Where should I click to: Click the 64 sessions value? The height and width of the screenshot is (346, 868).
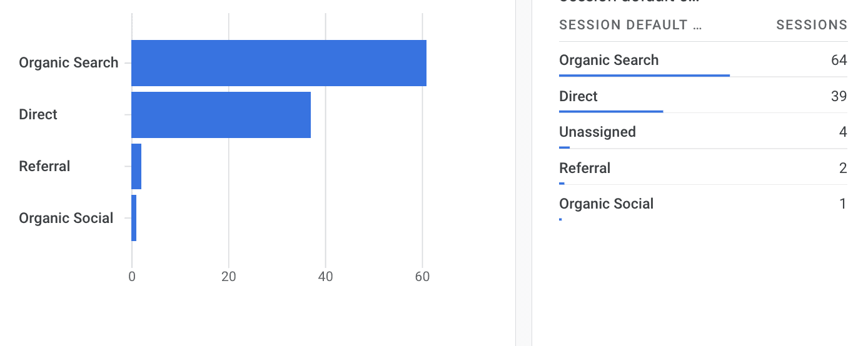click(x=839, y=61)
